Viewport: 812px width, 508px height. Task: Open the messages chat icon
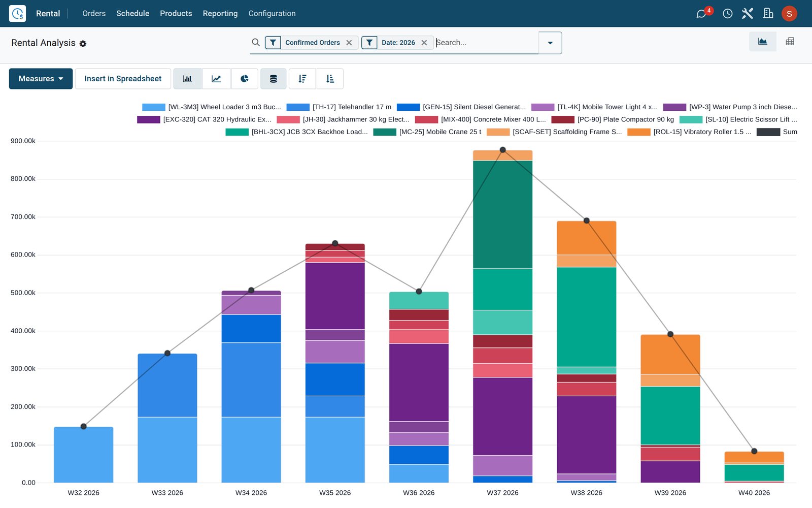point(701,14)
